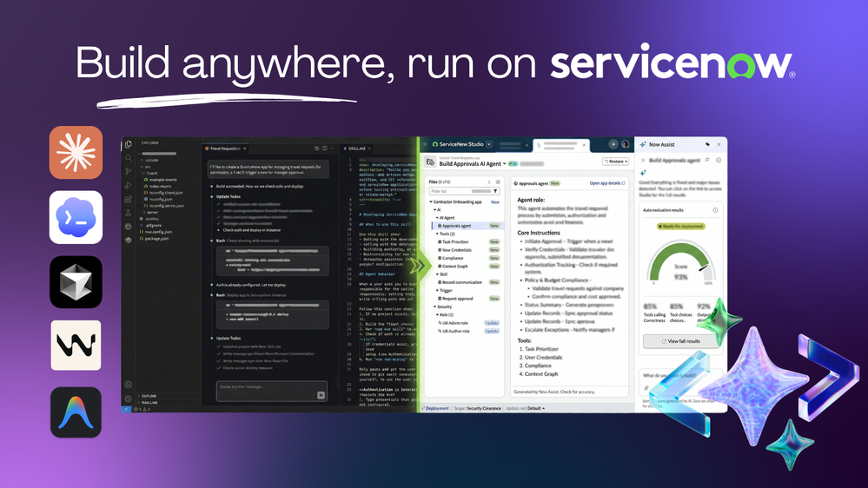Open Source Control view in activity bar
The width and height of the screenshot is (868, 488).
coord(128,172)
